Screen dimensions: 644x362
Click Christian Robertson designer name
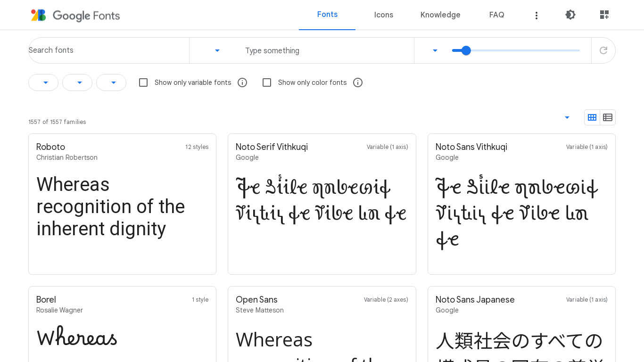click(x=67, y=157)
